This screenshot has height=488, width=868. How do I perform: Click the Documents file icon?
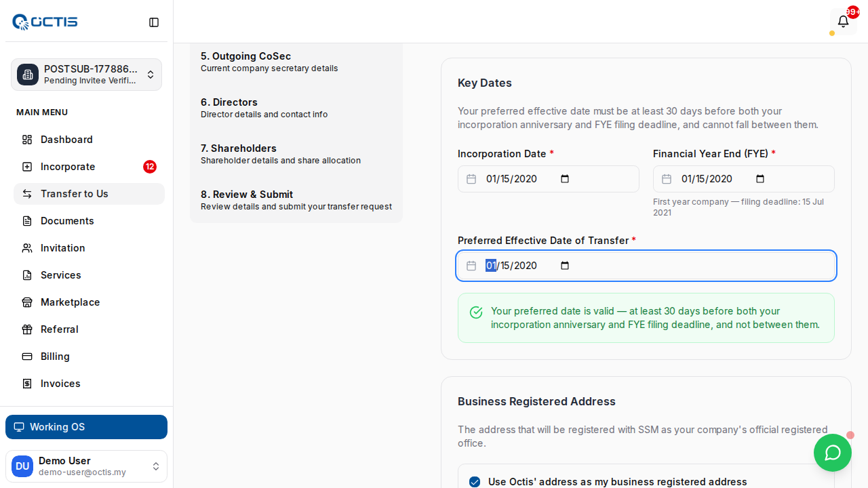(x=27, y=221)
